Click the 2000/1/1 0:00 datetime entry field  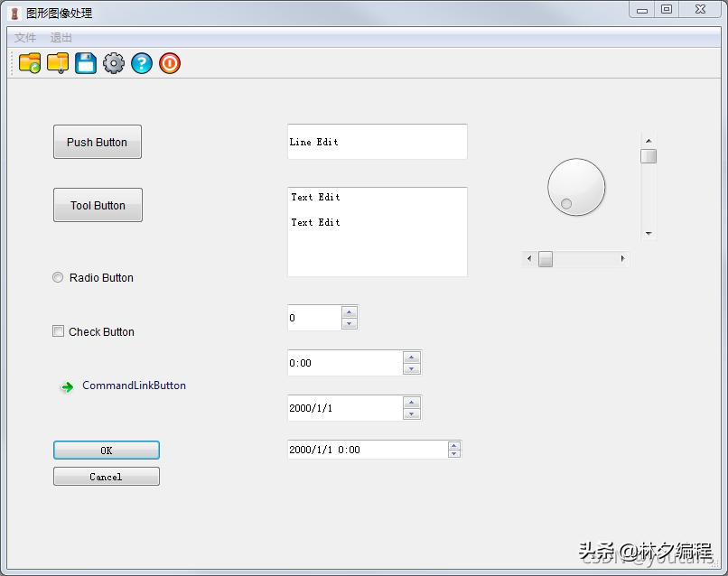[x=368, y=450]
